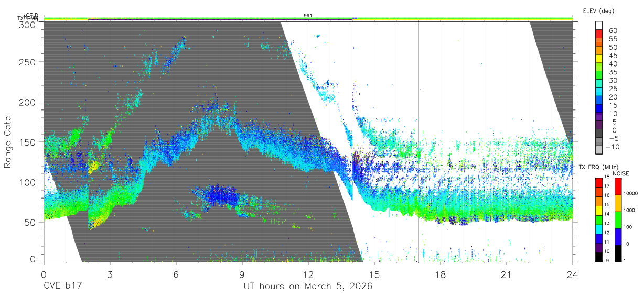Click the '3' tick on UT hours axis
This screenshot has width=644, height=297.
point(110,274)
